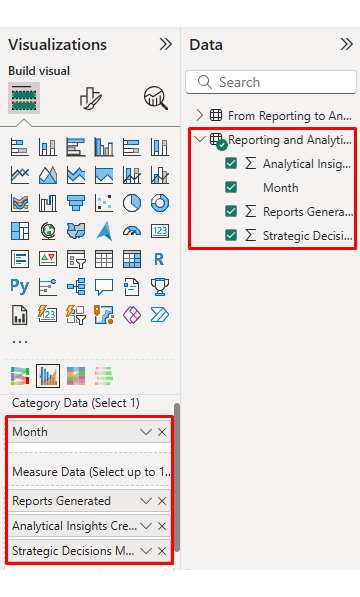The image size is (360, 597).
Task: Uncheck the Analytical Insig... field
Action: click(231, 163)
